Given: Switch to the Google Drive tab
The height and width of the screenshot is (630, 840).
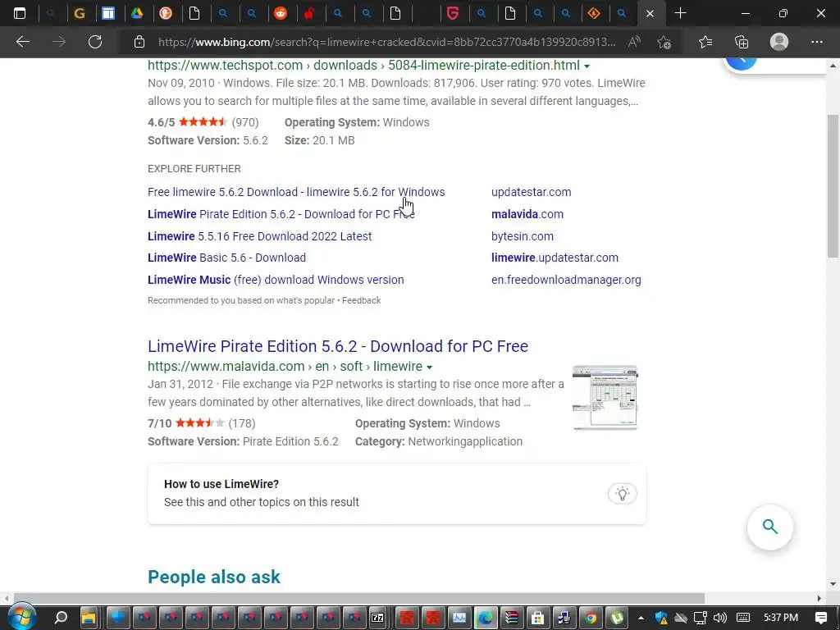Looking at the screenshot, I should point(137,13).
